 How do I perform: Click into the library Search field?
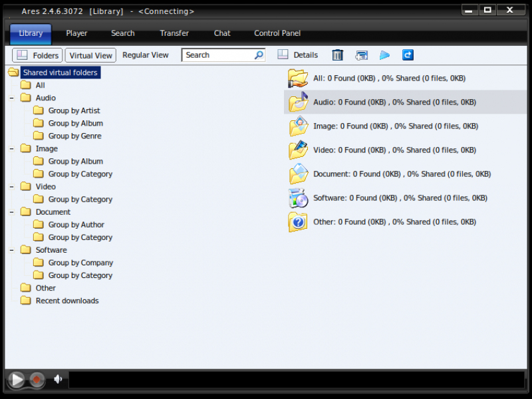[x=217, y=55]
